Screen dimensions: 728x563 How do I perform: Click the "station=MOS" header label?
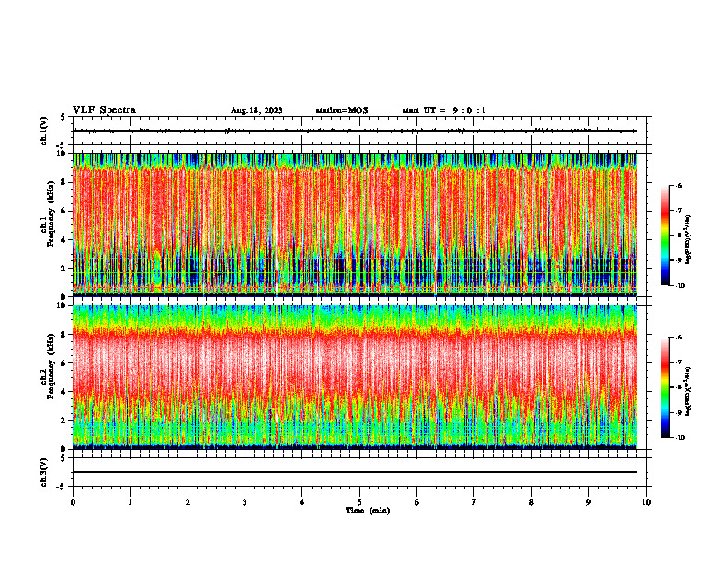coord(342,110)
